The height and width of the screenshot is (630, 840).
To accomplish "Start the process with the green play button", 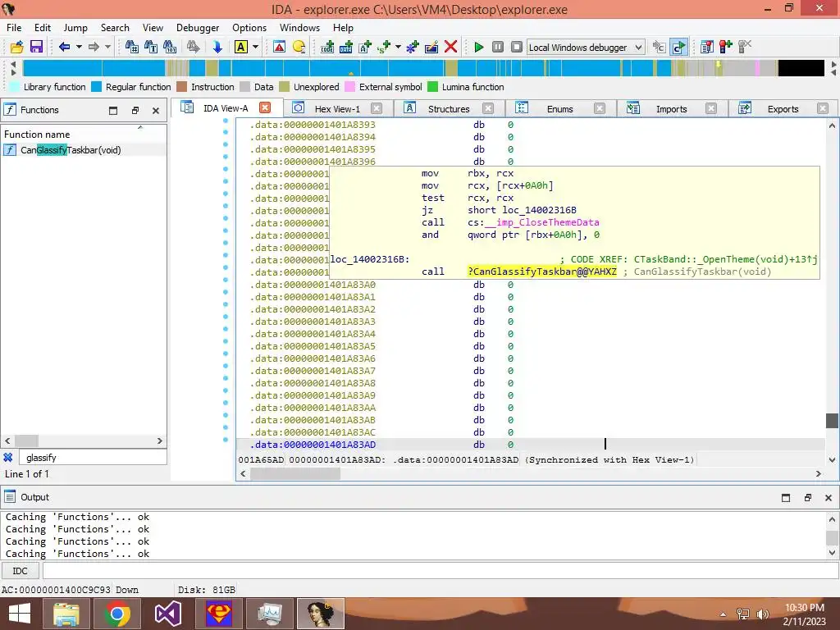I will 479,47.
